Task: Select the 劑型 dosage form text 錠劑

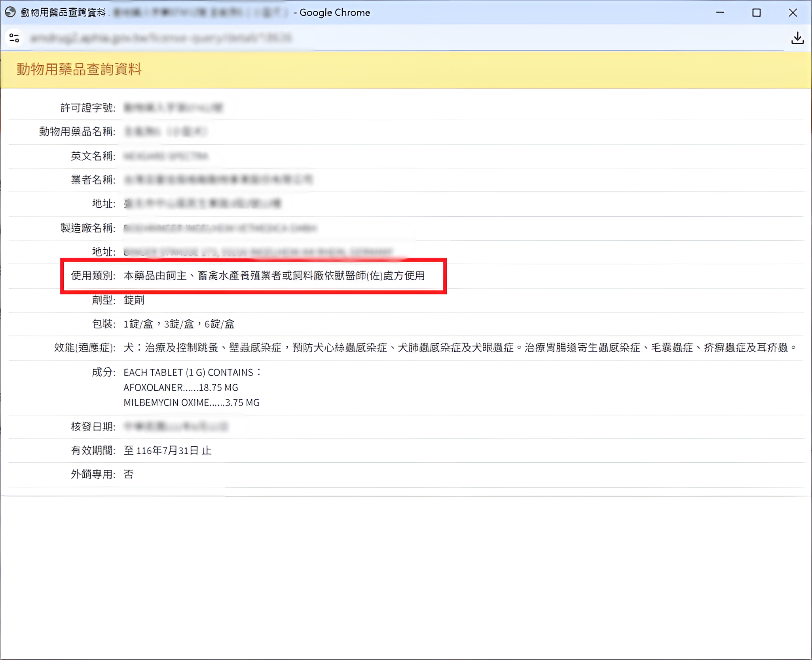Action: pyautogui.click(x=134, y=300)
